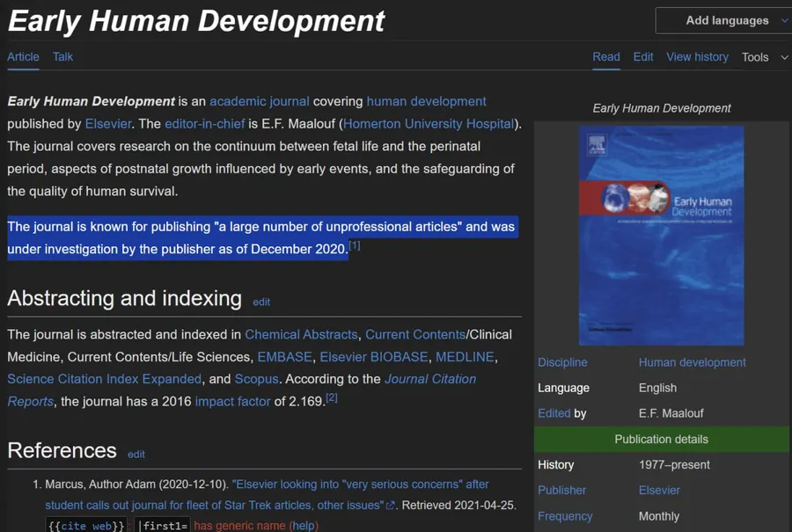Open the cite web template link
Viewport: 792px width, 532px height.
pyautogui.click(x=86, y=526)
